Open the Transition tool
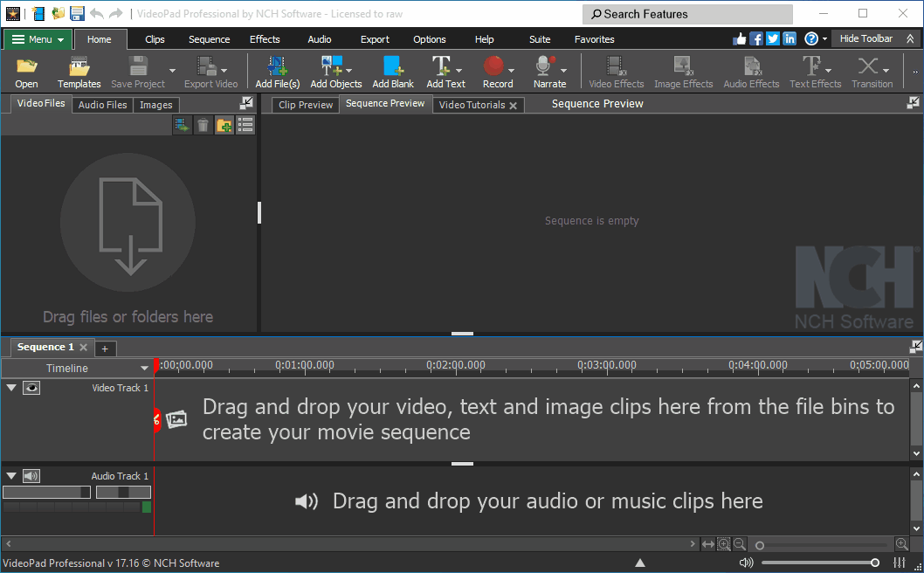 pos(872,72)
